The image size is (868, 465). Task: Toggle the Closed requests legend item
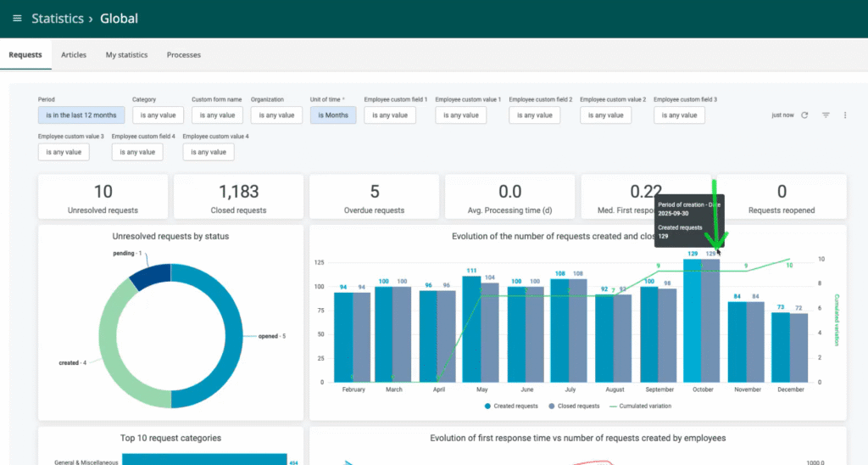pyautogui.click(x=575, y=406)
